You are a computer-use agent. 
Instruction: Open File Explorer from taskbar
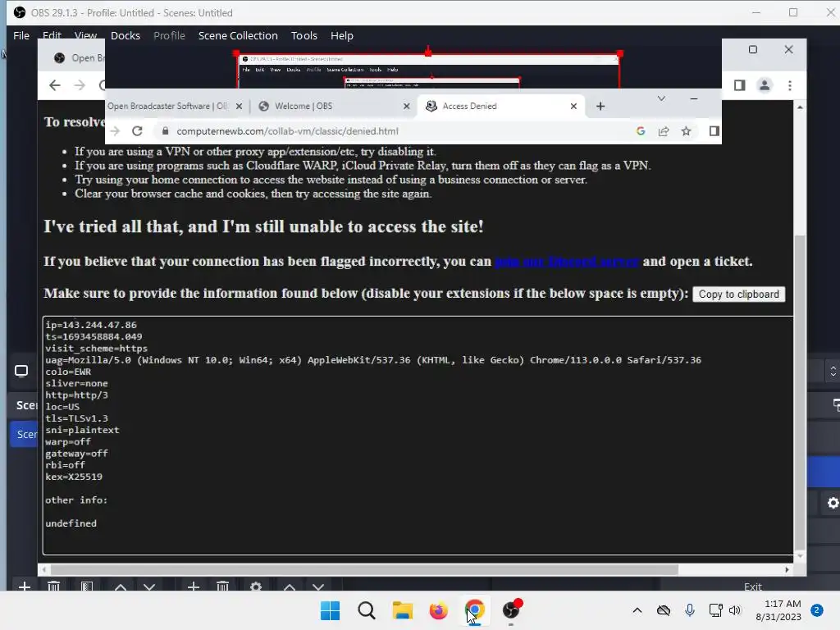coord(402,610)
